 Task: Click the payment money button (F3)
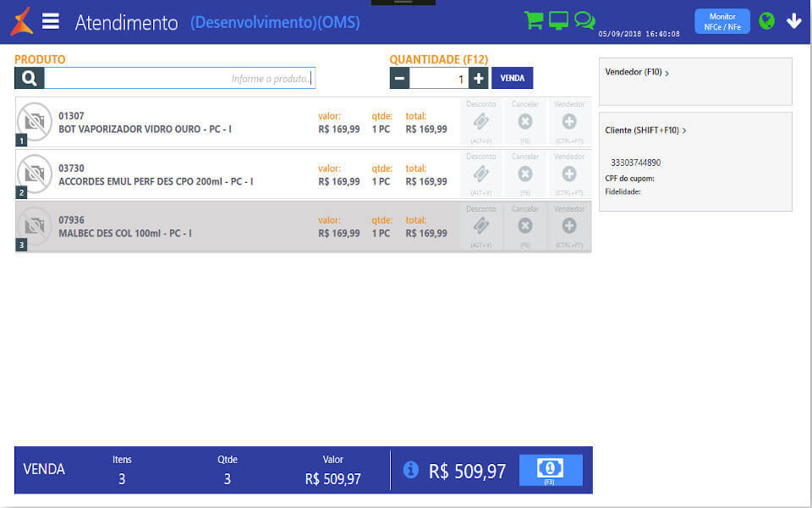click(x=551, y=470)
